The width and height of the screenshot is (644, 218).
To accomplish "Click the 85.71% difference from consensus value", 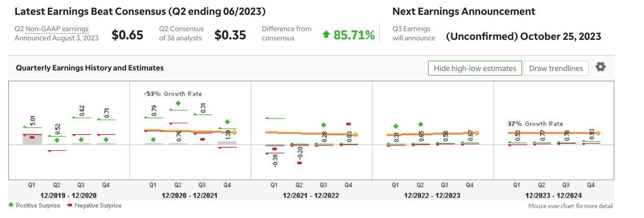I will (x=354, y=35).
